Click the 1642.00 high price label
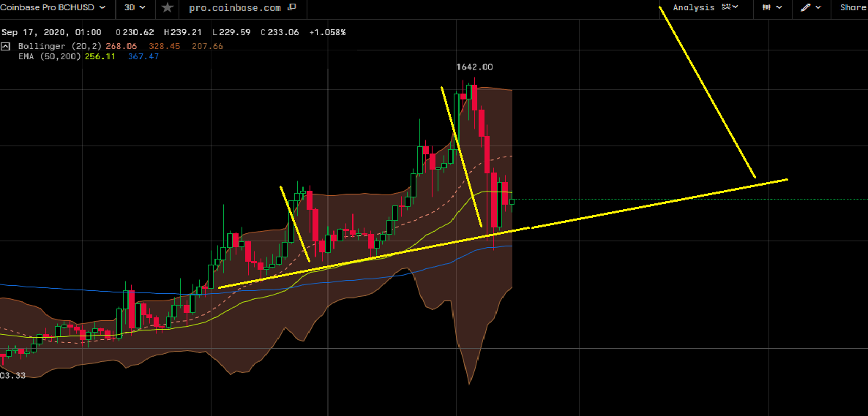Viewport: 868px width, 416px height. click(474, 67)
